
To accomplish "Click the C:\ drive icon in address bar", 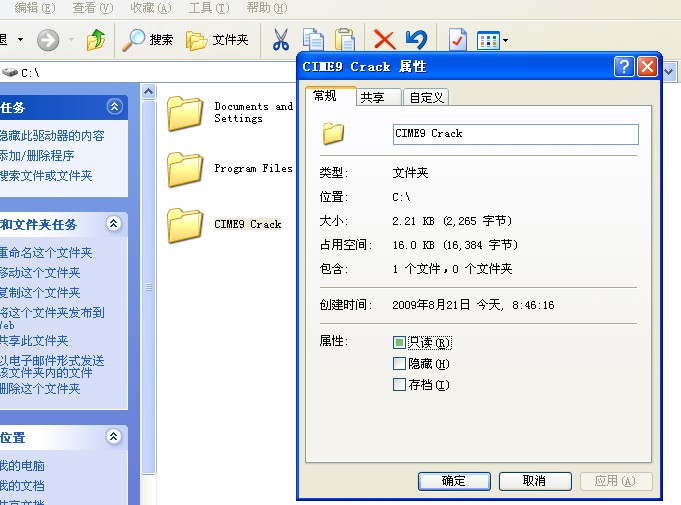I will (x=10, y=72).
